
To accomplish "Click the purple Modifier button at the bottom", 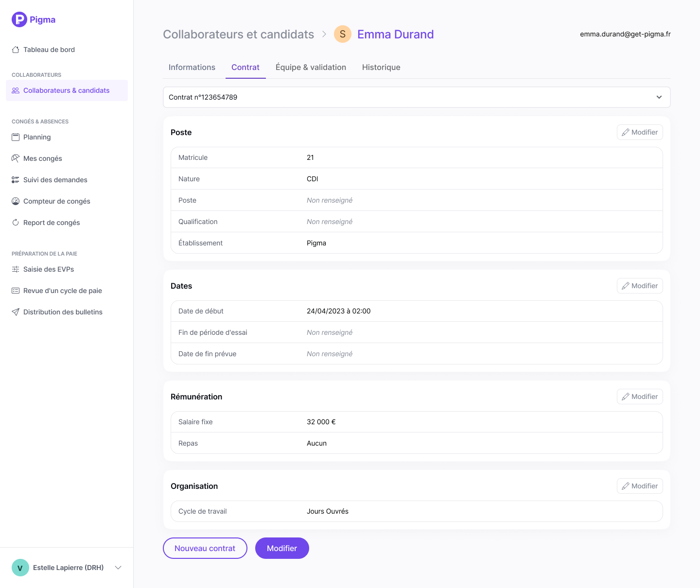I will [x=282, y=548].
